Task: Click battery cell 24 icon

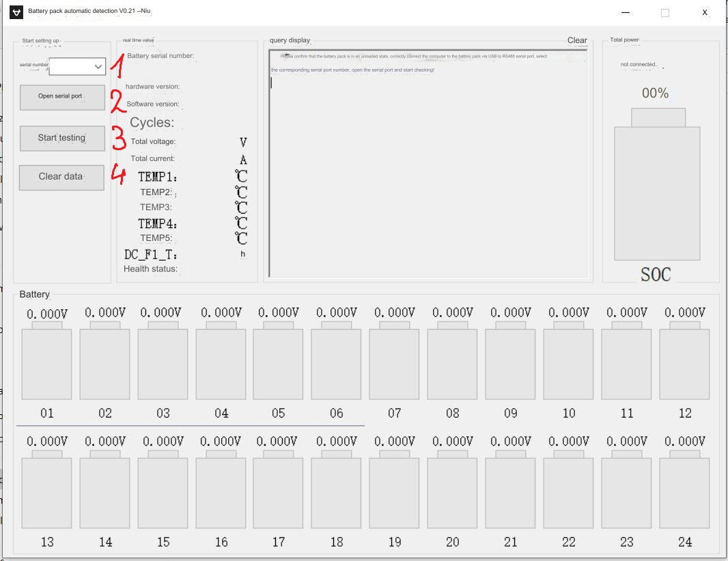Action: click(x=684, y=491)
